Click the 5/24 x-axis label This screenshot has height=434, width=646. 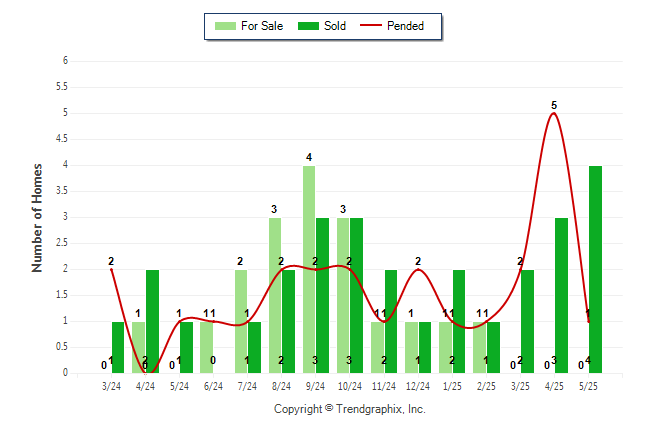[180, 386]
